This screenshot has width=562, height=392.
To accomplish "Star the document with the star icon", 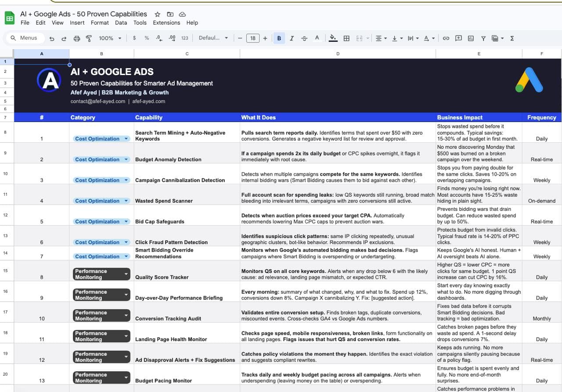I will pyautogui.click(x=158, y=14).
